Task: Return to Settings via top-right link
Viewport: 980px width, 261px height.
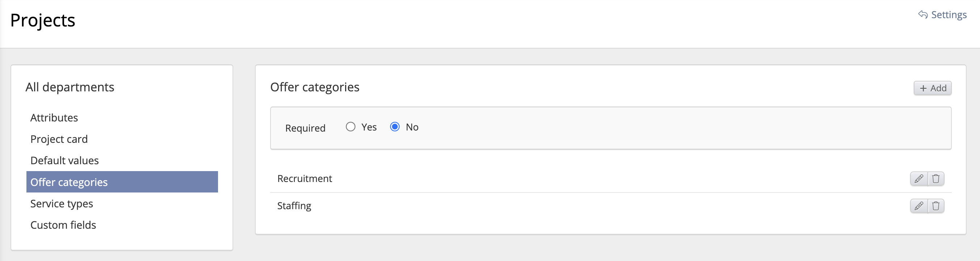Action: coord(948,15)
